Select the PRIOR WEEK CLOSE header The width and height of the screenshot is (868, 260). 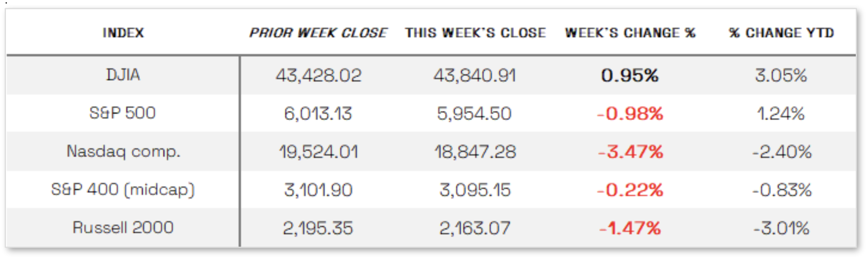point(318,33)
